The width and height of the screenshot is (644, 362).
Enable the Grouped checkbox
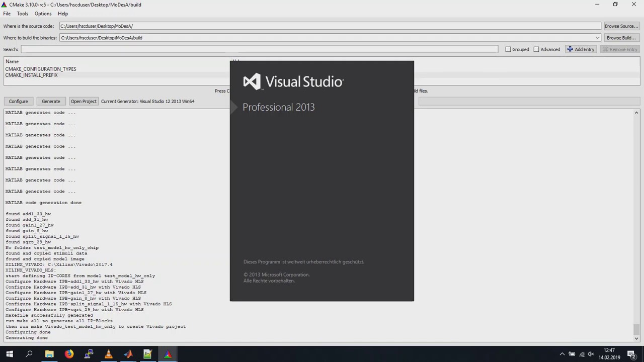click(x=508, y=49)
